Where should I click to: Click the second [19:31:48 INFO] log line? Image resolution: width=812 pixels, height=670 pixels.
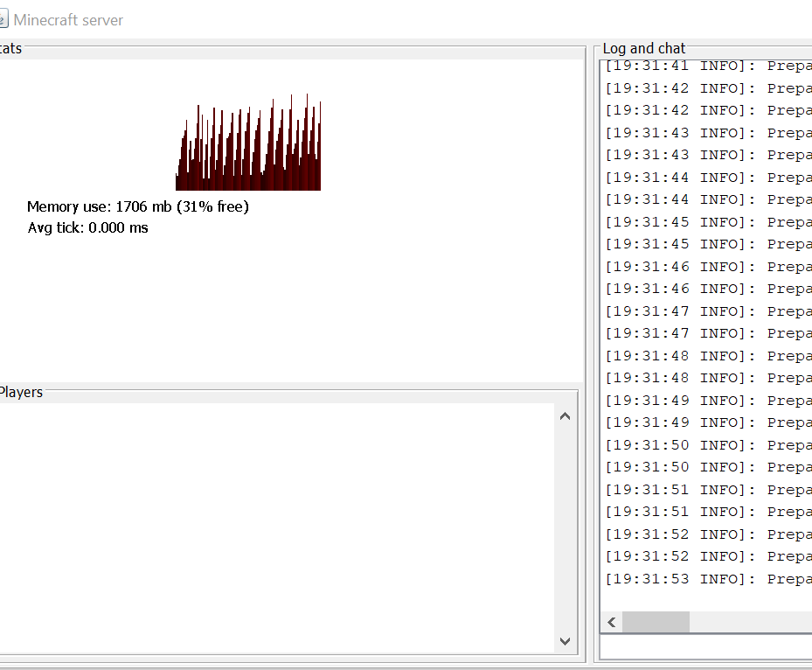click(x=709, y=378)
